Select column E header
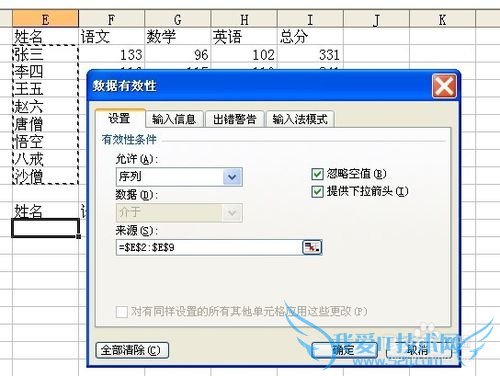Screen dimensions: 500x376 pyautogui.click(x=45, y=20)
